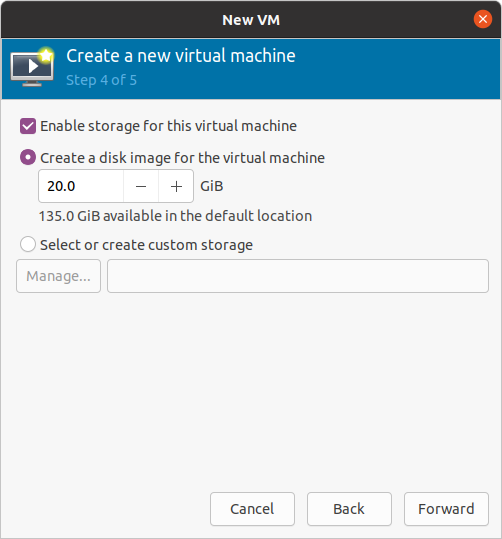Open the Manage... storage button
Viewport: 502px width, 539px height.
pos(58,276)
